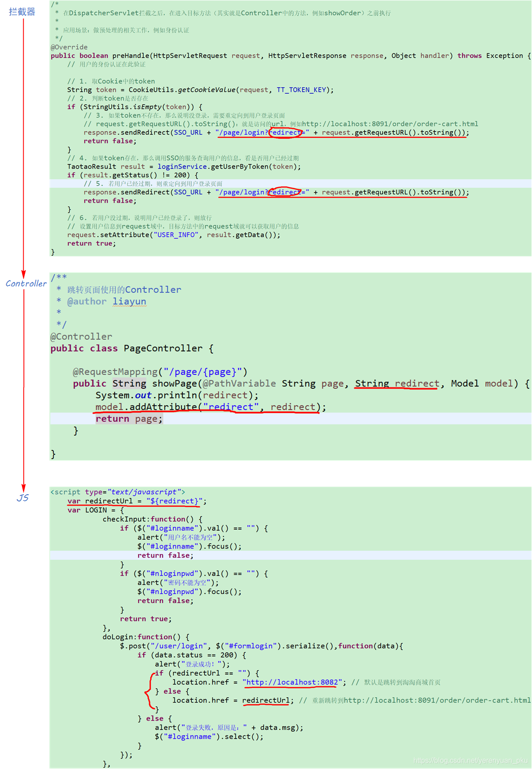Click the checkInput:function() declaration
This screenshot has height=769, width=532.
(152, 519)
